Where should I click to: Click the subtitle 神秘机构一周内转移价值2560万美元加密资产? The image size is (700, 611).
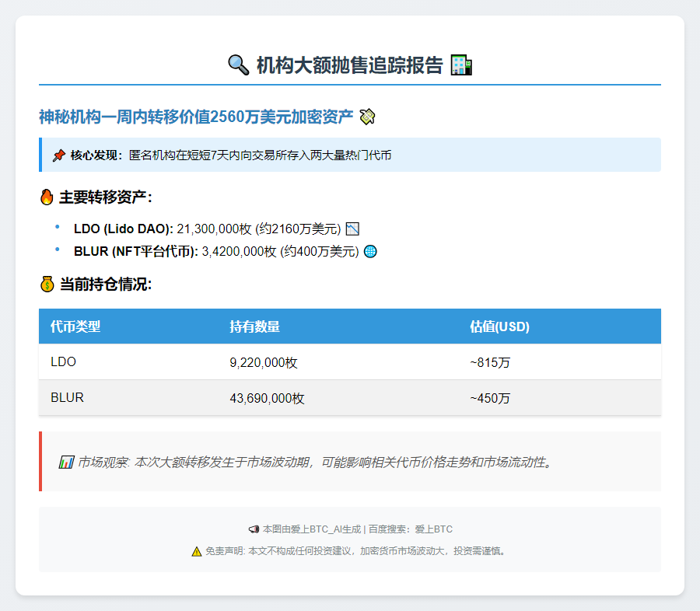196,117
